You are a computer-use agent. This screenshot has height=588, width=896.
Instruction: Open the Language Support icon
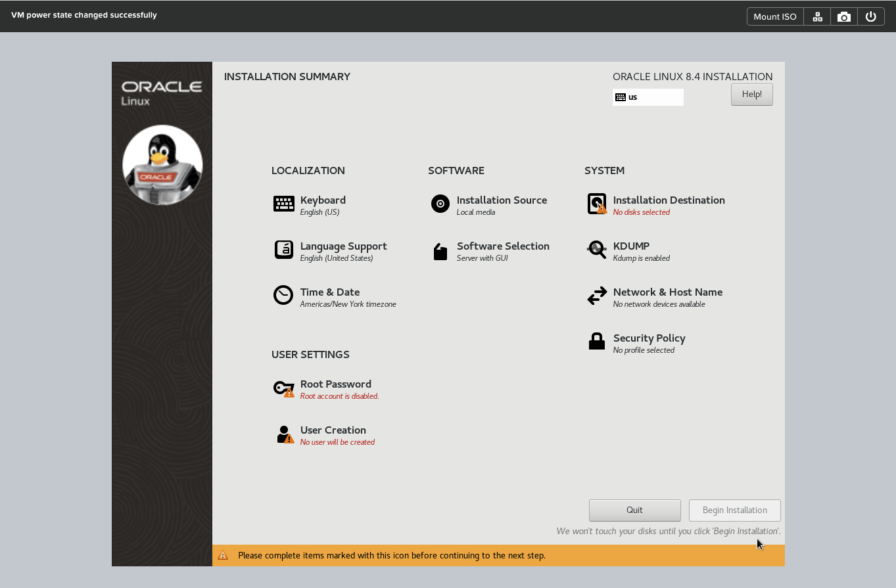click(x=284, y=250)
